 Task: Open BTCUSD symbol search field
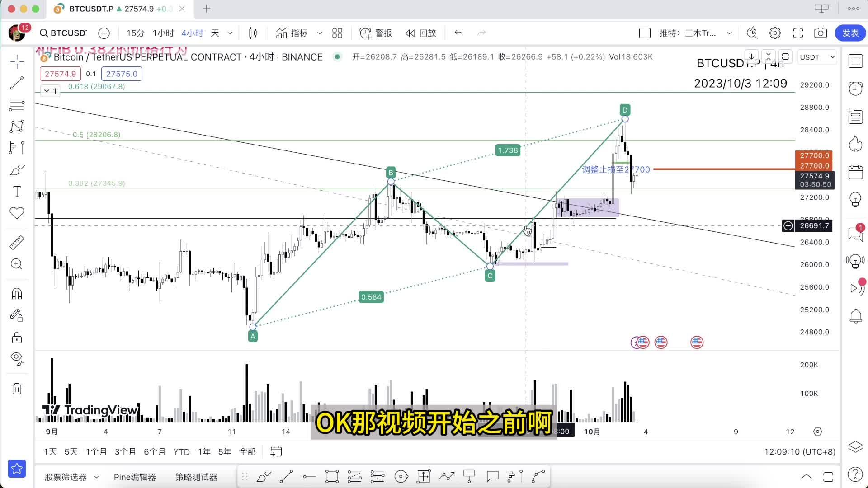(63, 33)
